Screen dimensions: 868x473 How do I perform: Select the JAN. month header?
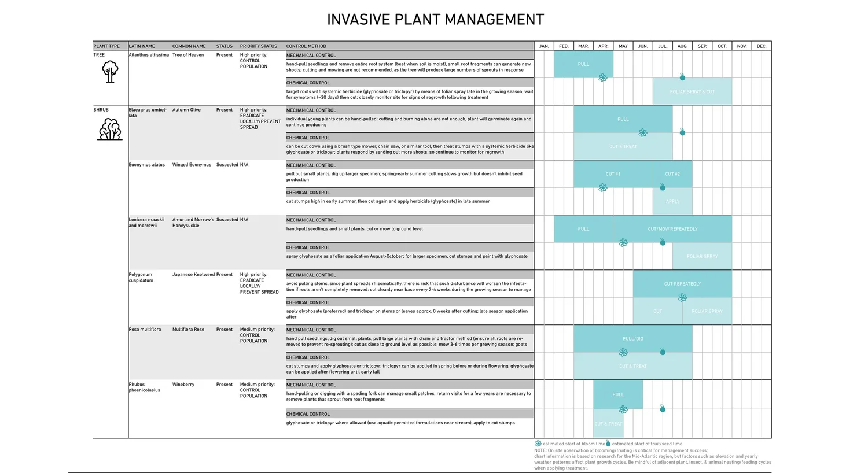pos(544,46)
